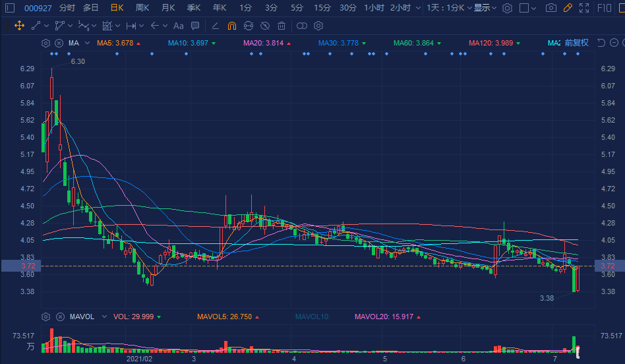Enter fullscreen chart mode
625x364 pixels.
point(584,8)
